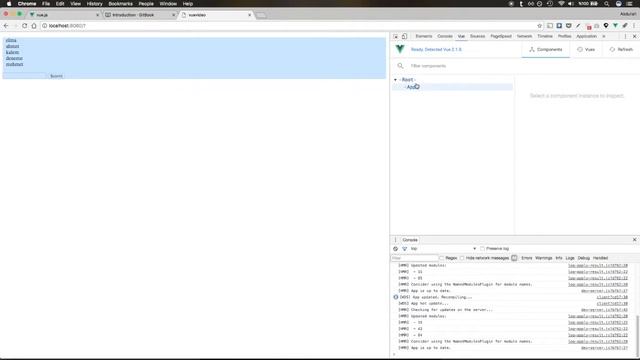Toggle the Warnings filter
Image resolution: width=640 pixels, height=360 pixels.
click(544, 258)
